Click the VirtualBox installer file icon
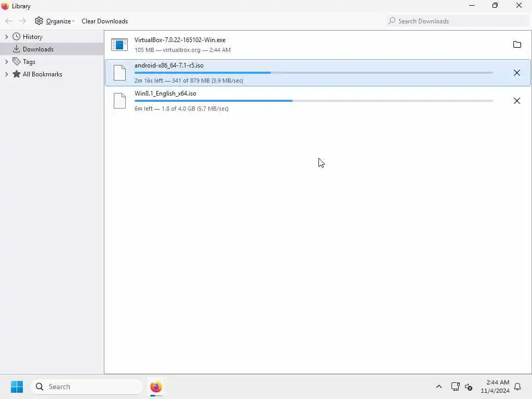Screen dimensions: 532x399 click(119, 45)
